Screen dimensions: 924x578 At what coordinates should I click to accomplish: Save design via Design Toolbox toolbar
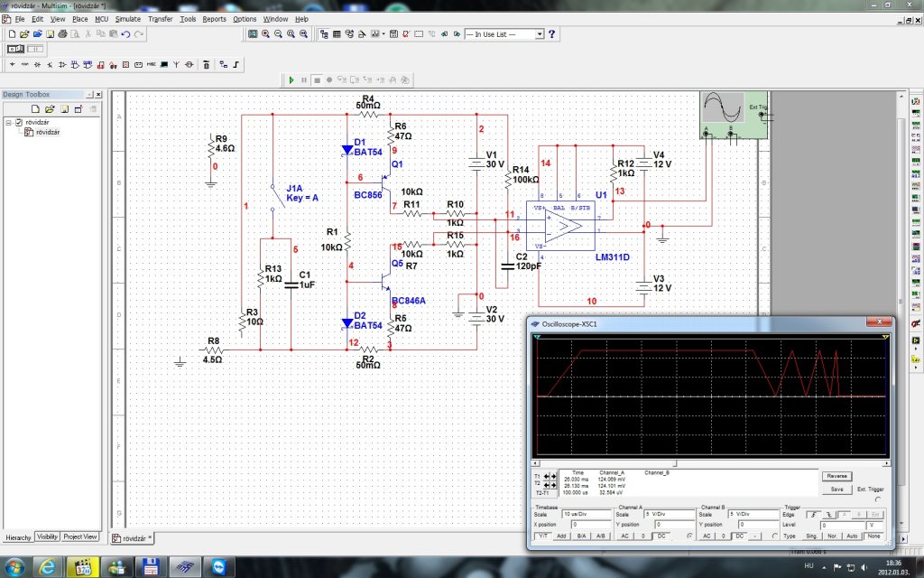pos(64,109)
